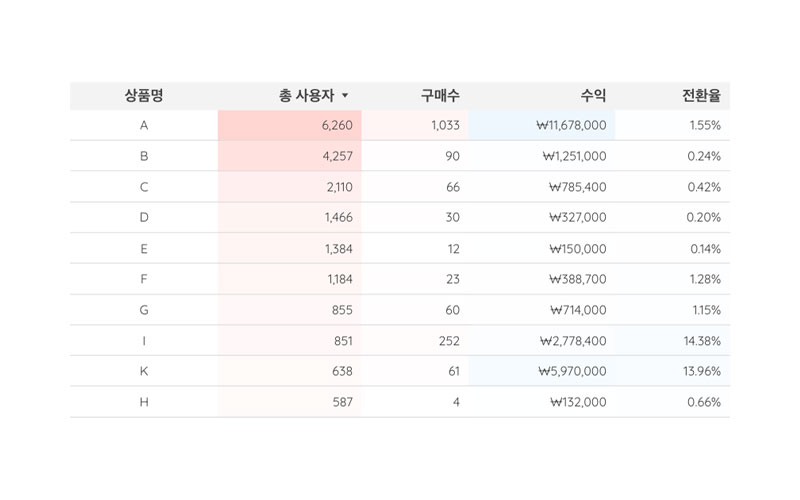Click the 4,257 users cell
The width and height of the screenshot is (800, 500).
pyautogui.click(x=337, y=156)
